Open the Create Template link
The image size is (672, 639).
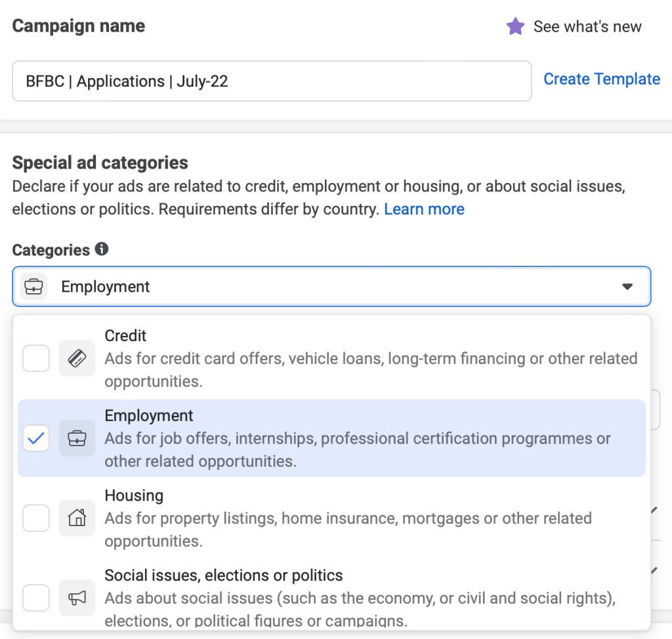coord(602,79)
